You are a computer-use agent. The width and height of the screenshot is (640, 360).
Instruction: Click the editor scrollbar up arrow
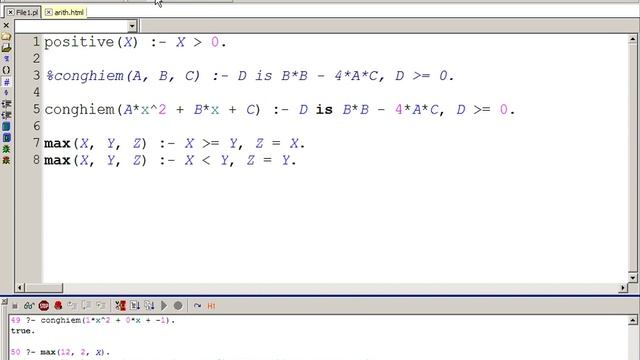point(633,39)
